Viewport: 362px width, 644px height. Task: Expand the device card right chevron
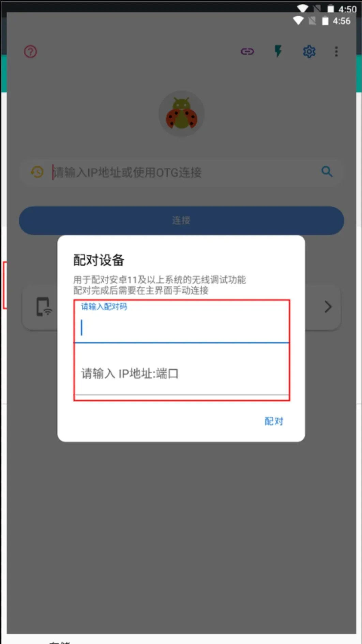(x=328, y=307)
